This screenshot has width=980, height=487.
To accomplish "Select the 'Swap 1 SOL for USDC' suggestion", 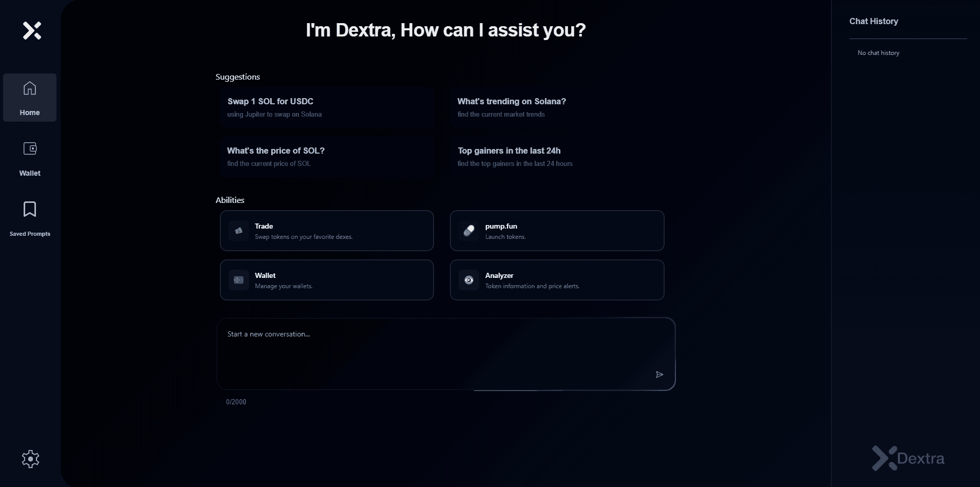I will click(x=326, y=108).
